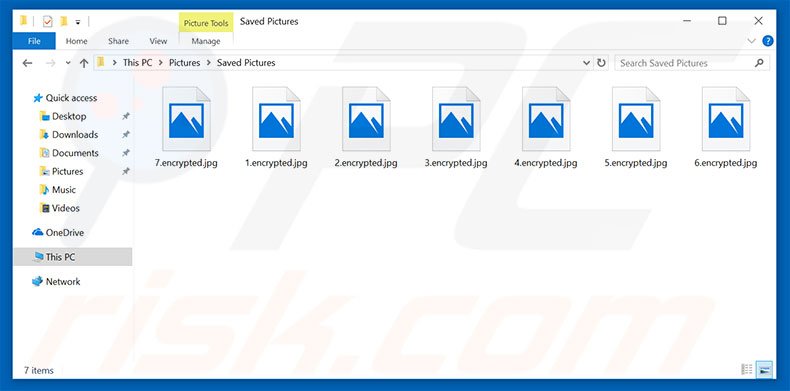This screenshot has height=391, width=790.
Task: Click the 4.encrypted.jpg file name label
Action: [546, 163]
